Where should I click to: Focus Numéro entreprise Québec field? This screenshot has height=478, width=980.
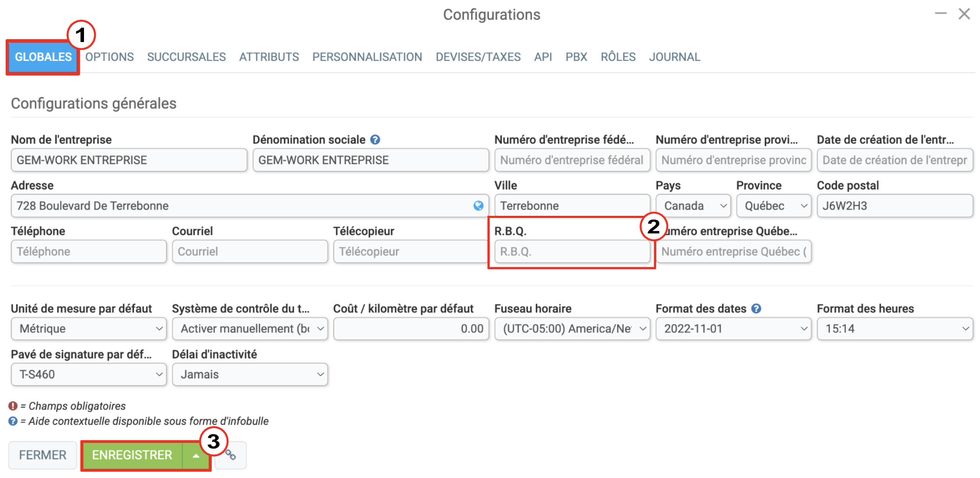(734, 252)
